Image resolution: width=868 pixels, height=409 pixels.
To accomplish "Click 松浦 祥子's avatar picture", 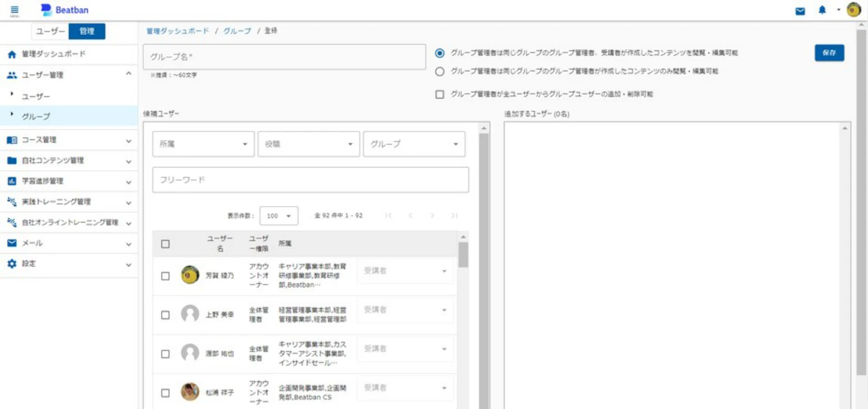I will (x=190, y=392).
